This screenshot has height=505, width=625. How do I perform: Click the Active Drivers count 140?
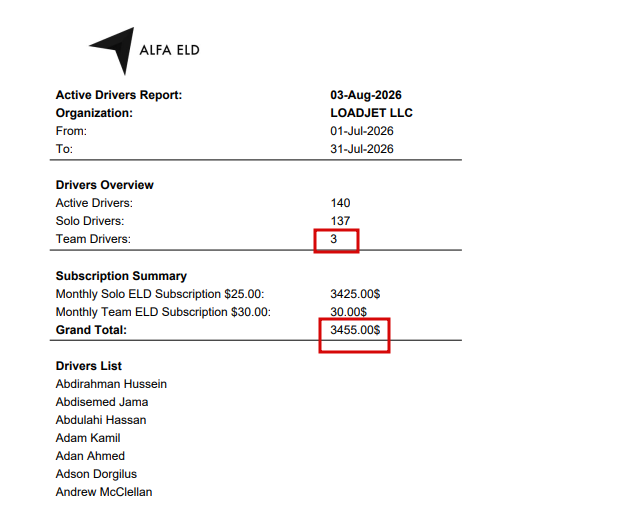[340, 203]
